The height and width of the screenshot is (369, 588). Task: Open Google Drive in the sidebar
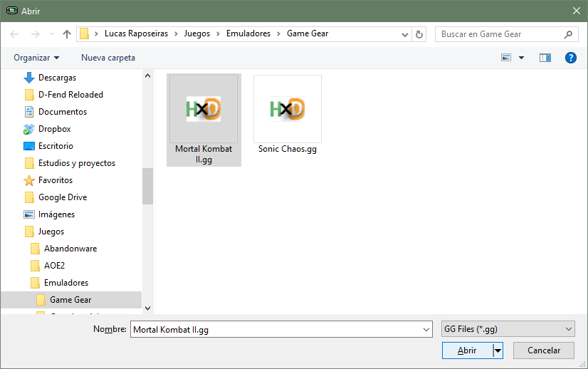63,197
